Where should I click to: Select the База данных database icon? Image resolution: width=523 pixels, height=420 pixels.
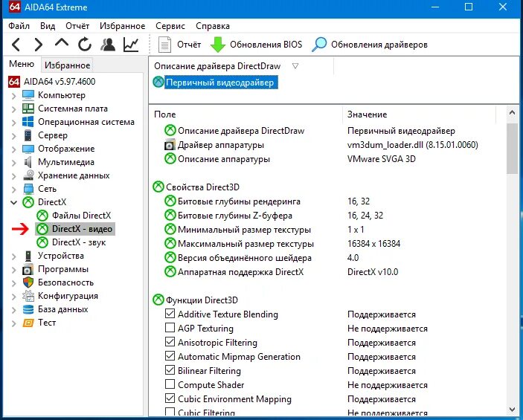[28, 310]
